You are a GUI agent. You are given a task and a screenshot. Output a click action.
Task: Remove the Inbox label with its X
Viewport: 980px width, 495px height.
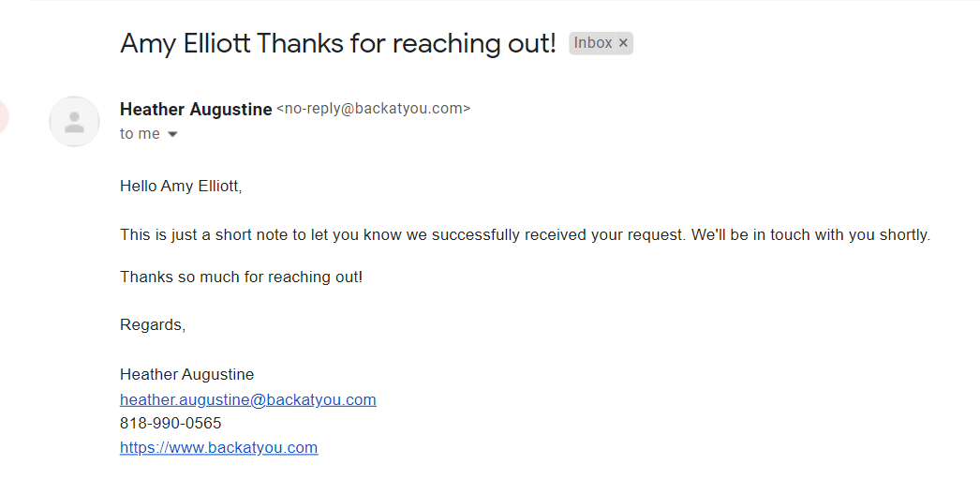pyautogui.click(x=624, y=43)
